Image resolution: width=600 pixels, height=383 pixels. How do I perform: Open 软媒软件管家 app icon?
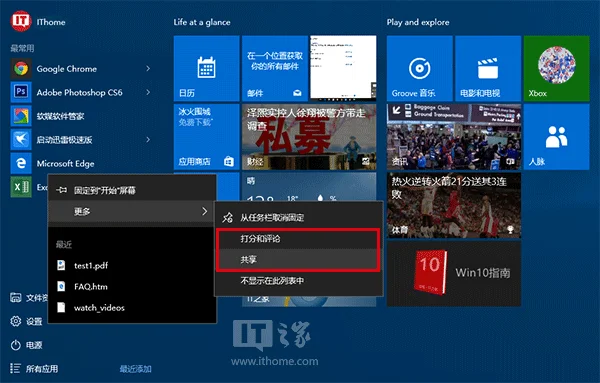click(21, 116)
